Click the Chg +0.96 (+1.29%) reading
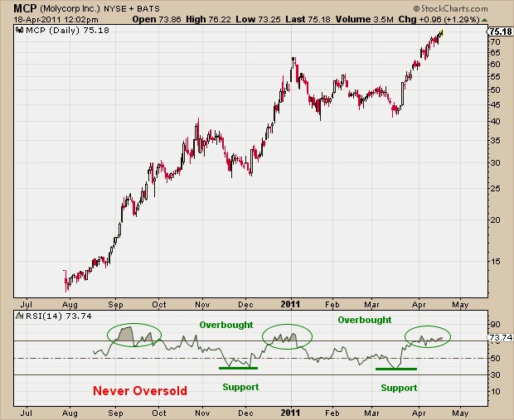 click(439, 19)
